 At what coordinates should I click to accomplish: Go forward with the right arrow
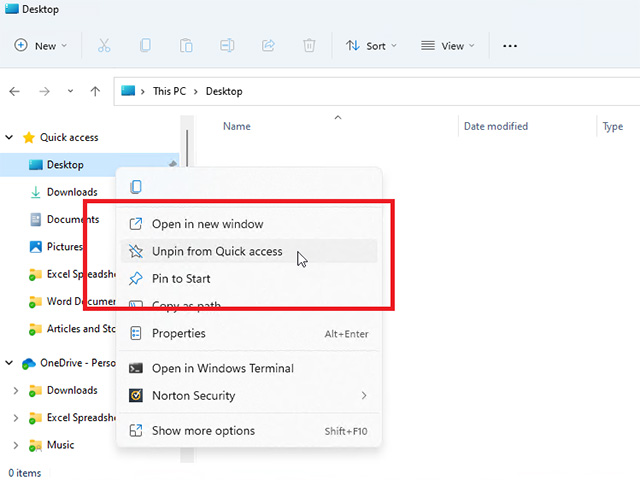point(44,91)
